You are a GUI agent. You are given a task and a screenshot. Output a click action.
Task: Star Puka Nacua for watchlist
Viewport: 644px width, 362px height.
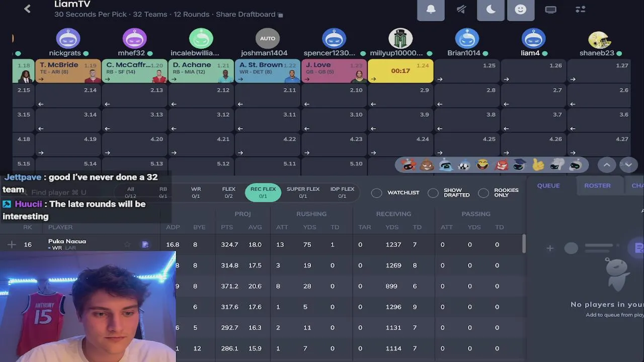tap(127, 244)
